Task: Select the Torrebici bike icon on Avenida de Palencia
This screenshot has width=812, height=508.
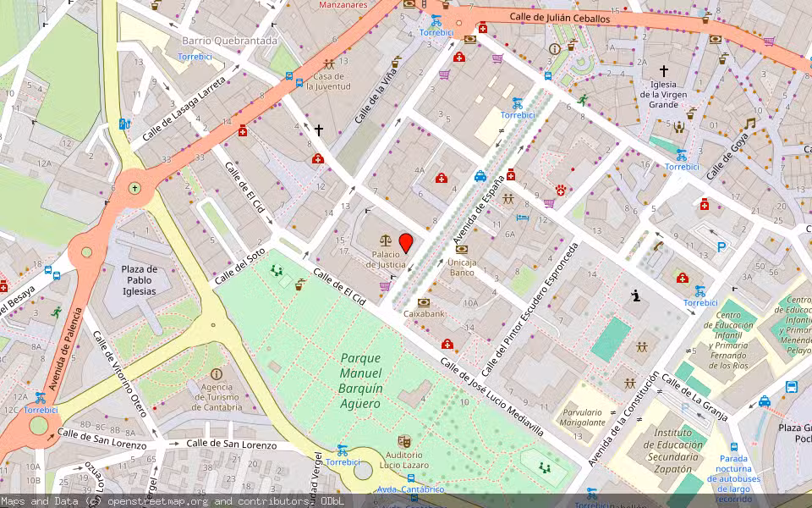Action: click(40, 398)
